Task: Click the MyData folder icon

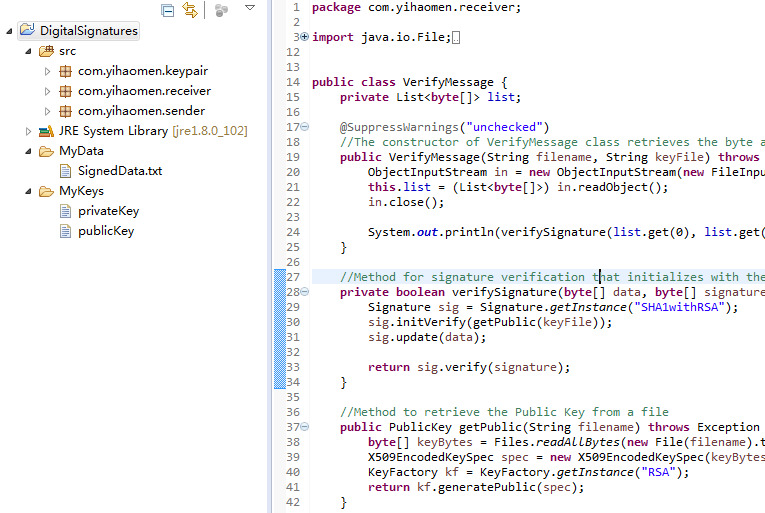Action: point(46,151)
